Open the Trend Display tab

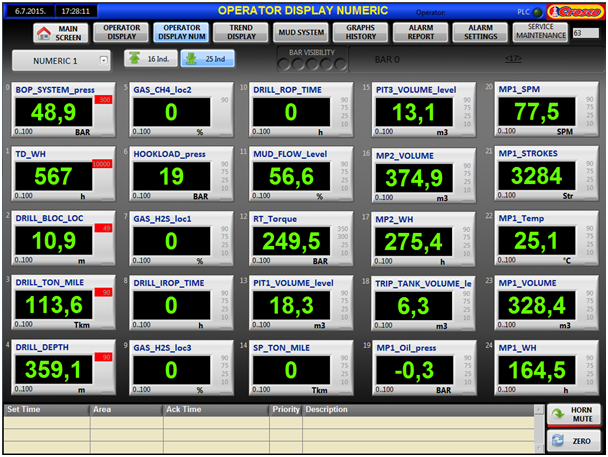coord(241,32)
